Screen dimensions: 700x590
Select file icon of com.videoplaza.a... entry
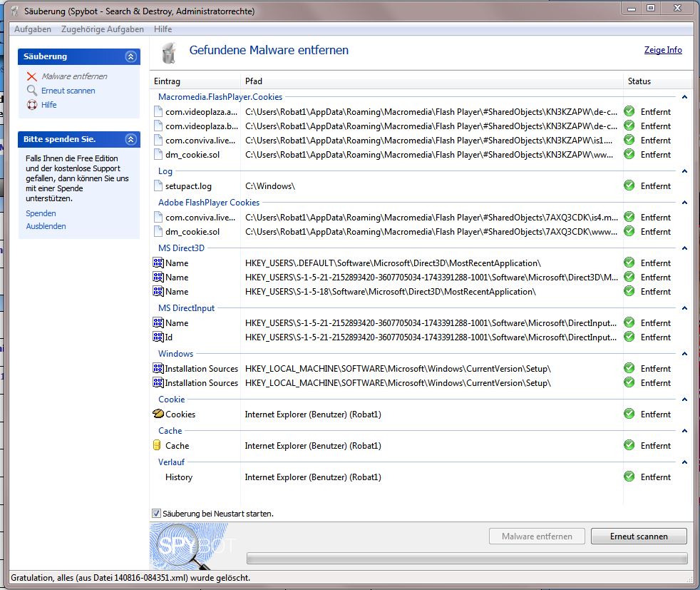[x=158, y=112]
